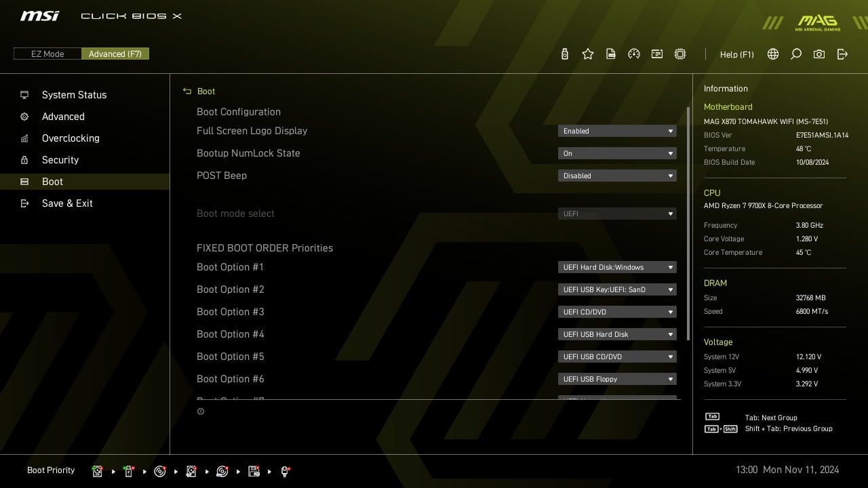
Task: Select hard disk icon in Boot Priority bar
Action: [x=98, y=471]
